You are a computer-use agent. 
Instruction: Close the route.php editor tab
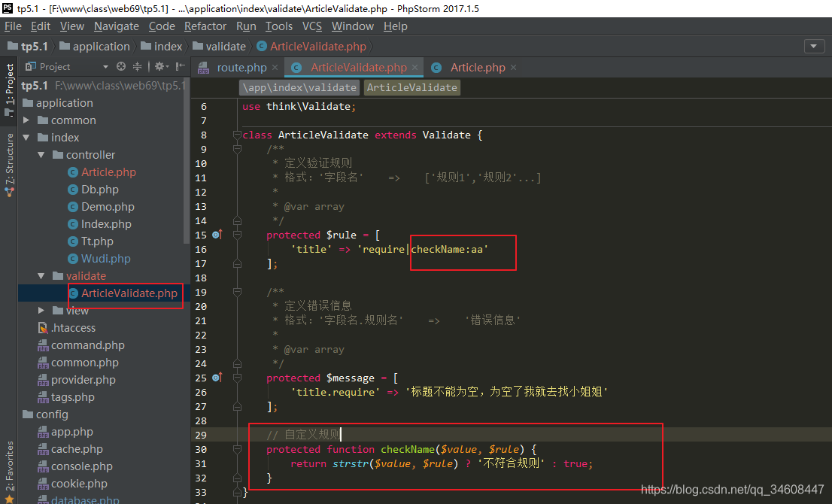(275, 68)
